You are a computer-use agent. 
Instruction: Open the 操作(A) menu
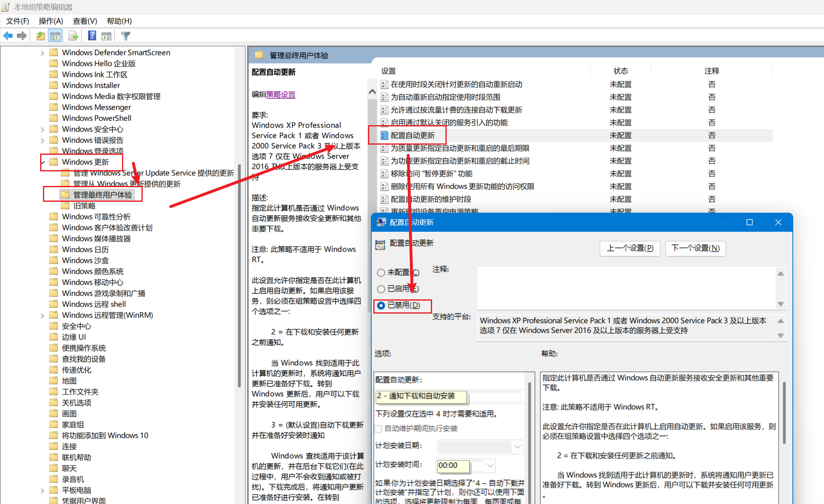[x=51, y=21]
